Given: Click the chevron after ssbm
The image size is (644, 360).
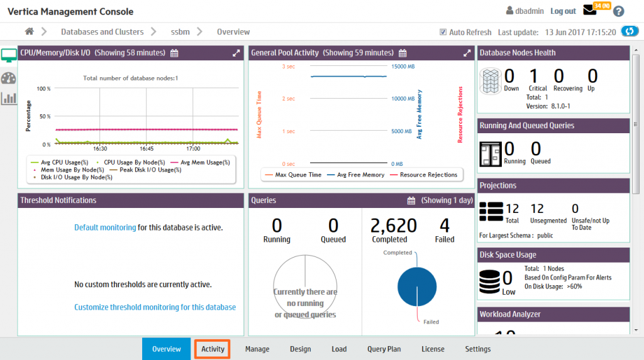Looking at the screenshot, I should [x=199, y=31].
